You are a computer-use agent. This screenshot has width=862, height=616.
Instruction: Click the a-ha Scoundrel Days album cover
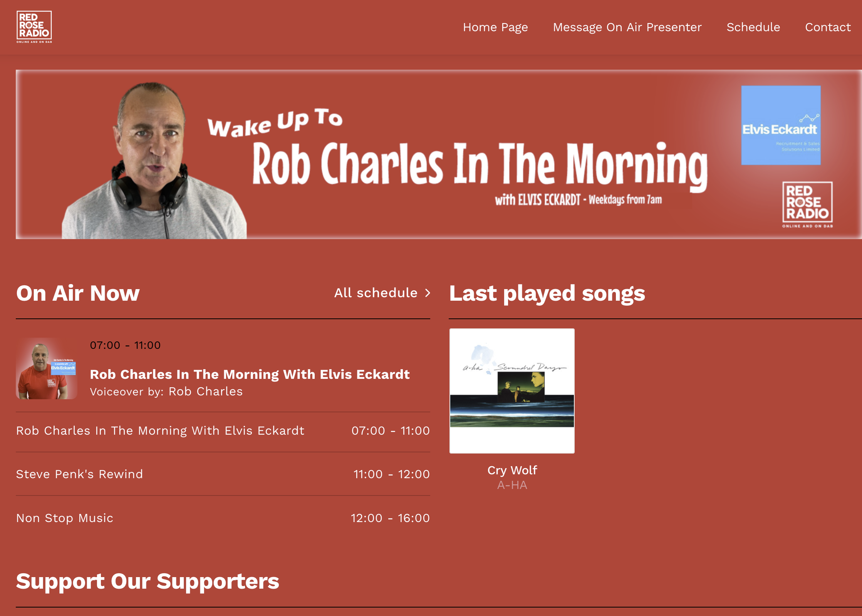click(x=512, y=391)
